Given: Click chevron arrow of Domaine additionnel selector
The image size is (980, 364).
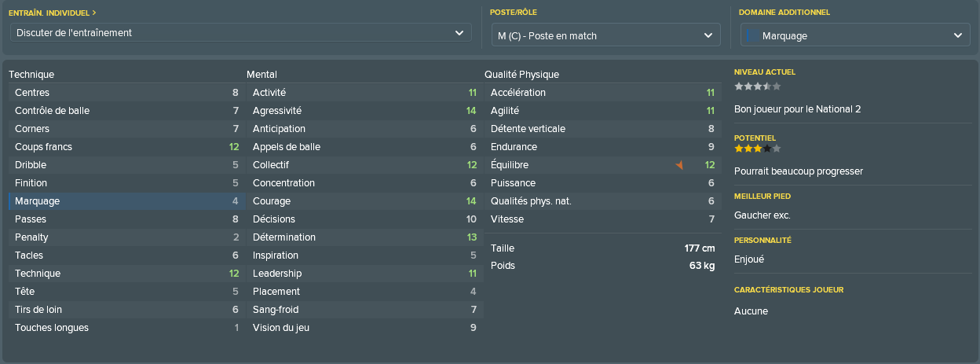Looking at the screenshot, I should [x=957, y=35].
